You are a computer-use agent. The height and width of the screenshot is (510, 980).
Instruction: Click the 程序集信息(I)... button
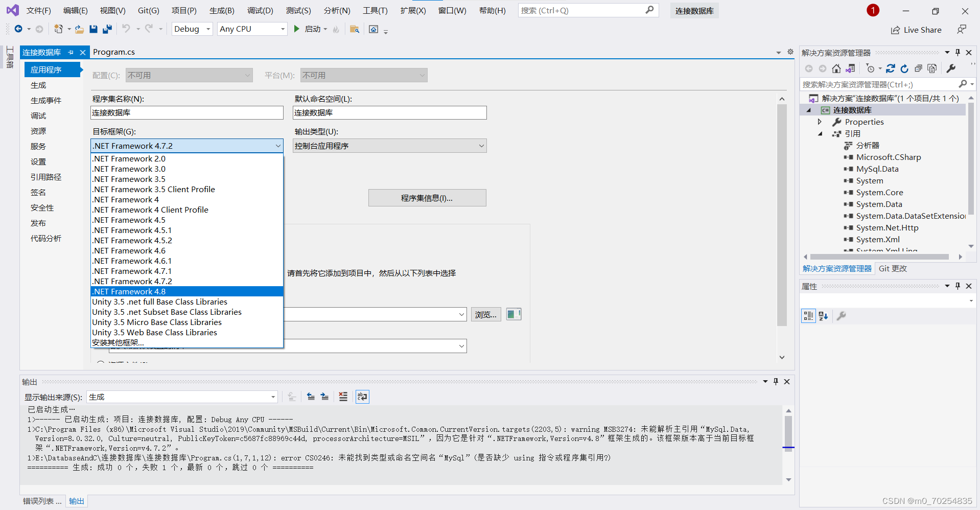click(427, 198)
